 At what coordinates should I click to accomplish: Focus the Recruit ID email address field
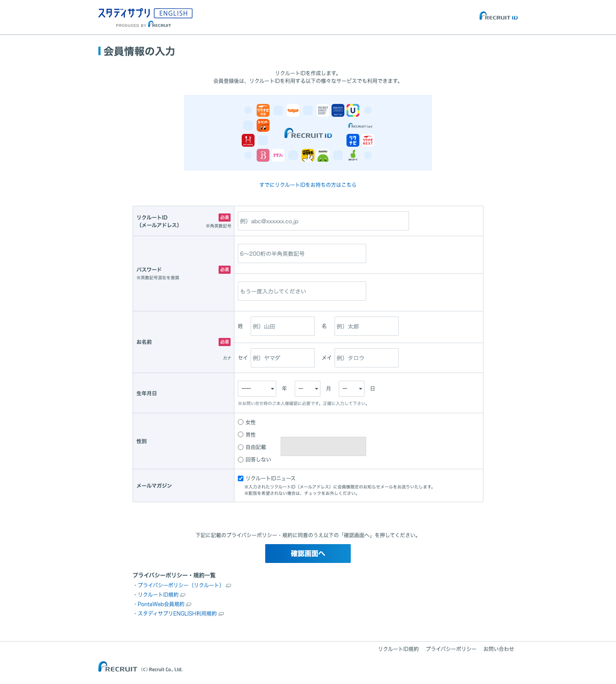point(323,221)
